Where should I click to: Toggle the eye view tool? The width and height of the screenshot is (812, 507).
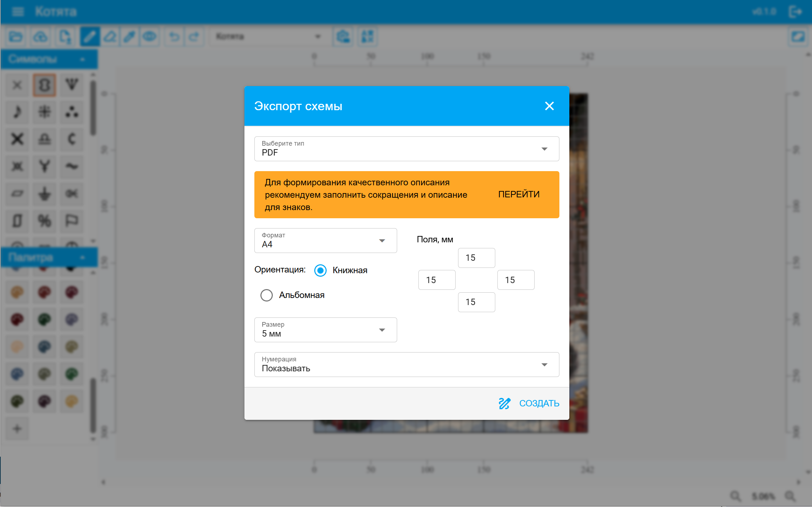tap(150, 36)
